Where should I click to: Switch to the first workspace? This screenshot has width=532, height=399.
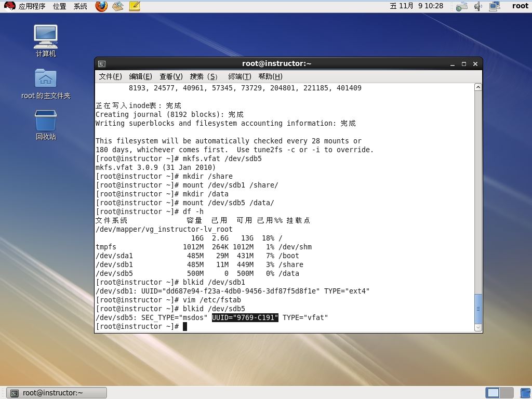493,393
